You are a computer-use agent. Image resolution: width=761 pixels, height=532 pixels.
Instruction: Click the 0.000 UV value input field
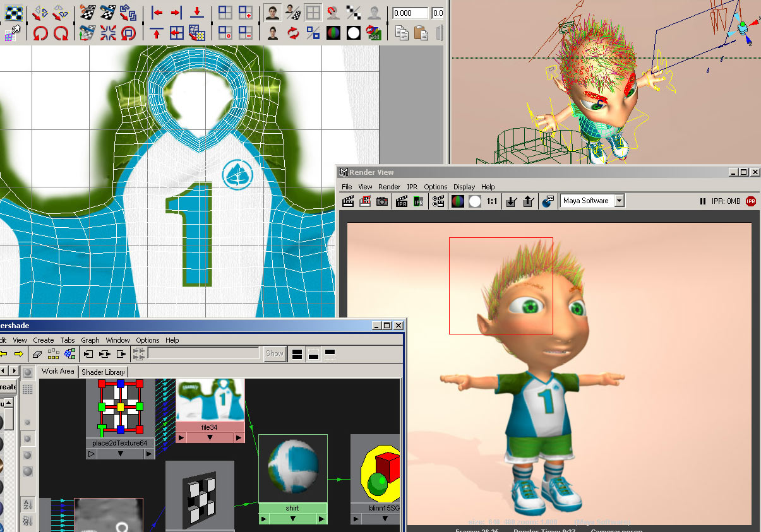pyautogui.click(x=410, y=13)
